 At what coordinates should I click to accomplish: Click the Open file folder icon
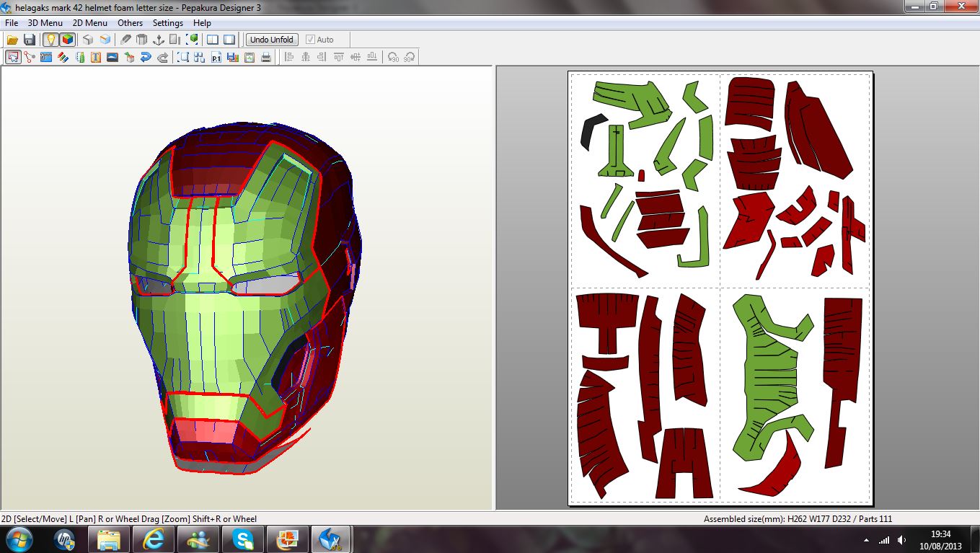(12, 40)
